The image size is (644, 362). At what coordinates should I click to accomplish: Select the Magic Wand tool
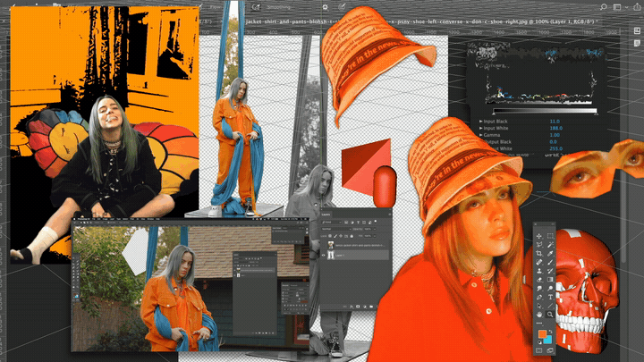pos(550,245)
